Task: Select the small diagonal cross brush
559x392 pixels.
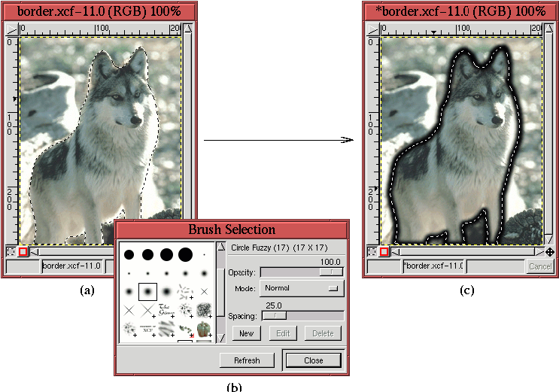Action: click(x=204, y=290)
